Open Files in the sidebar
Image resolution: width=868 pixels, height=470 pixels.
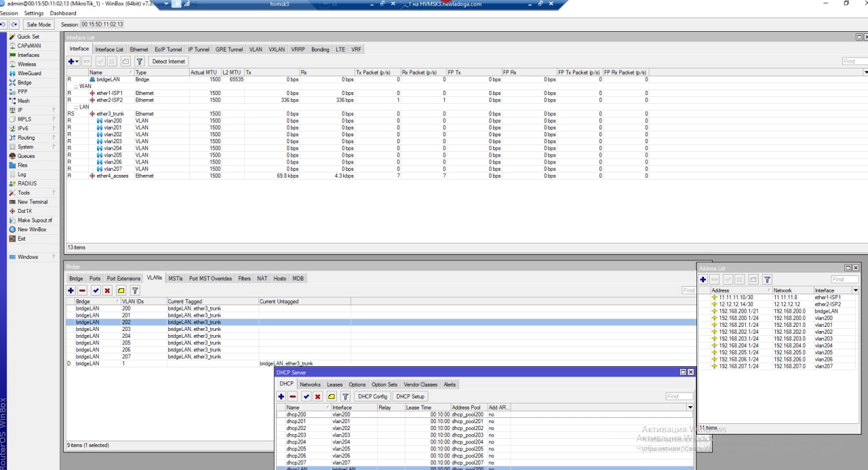tap(22, 165)
